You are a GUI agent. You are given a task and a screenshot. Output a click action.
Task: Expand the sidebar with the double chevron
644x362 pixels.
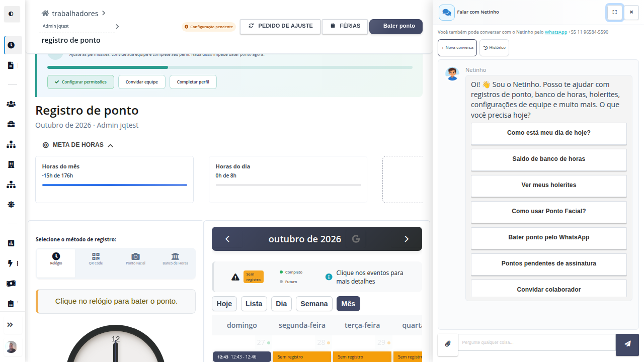10,325
